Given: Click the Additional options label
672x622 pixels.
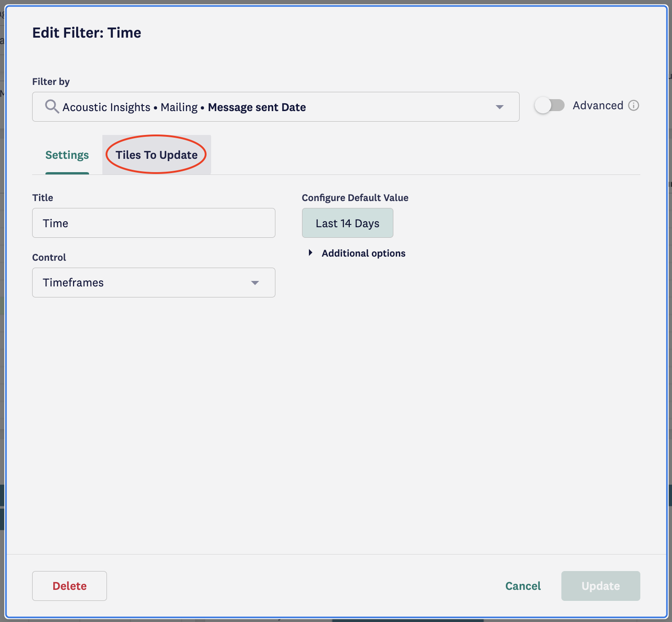Looking at the screenshot, I should coord(364,253).
